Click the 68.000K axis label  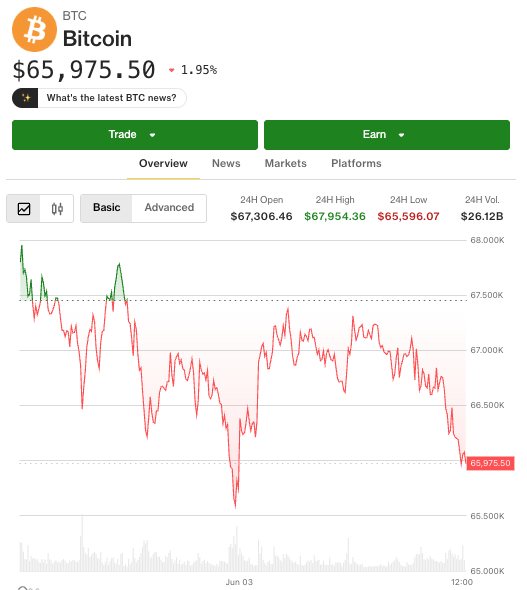[x=487, y=240]
